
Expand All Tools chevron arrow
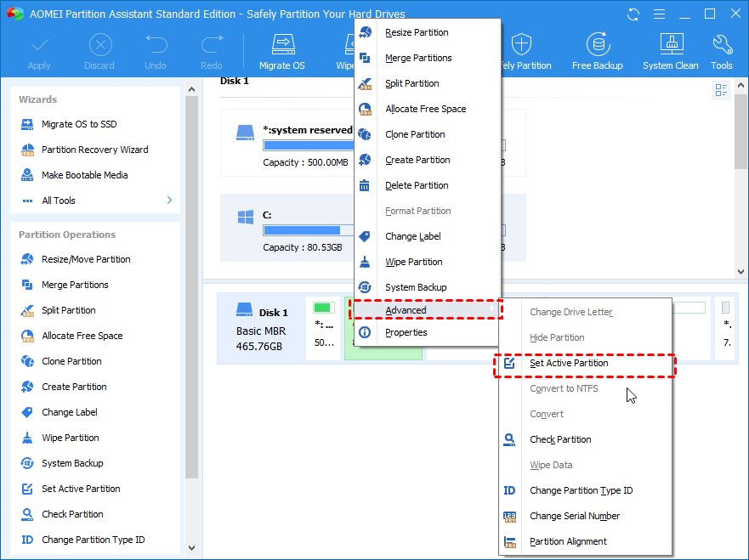click(x=169, y=200)
